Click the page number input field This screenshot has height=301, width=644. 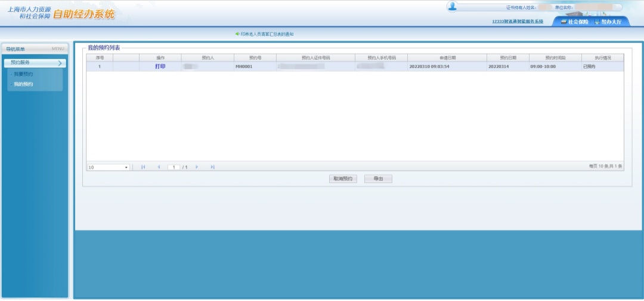pyautogui.click(x=174, y=167)
